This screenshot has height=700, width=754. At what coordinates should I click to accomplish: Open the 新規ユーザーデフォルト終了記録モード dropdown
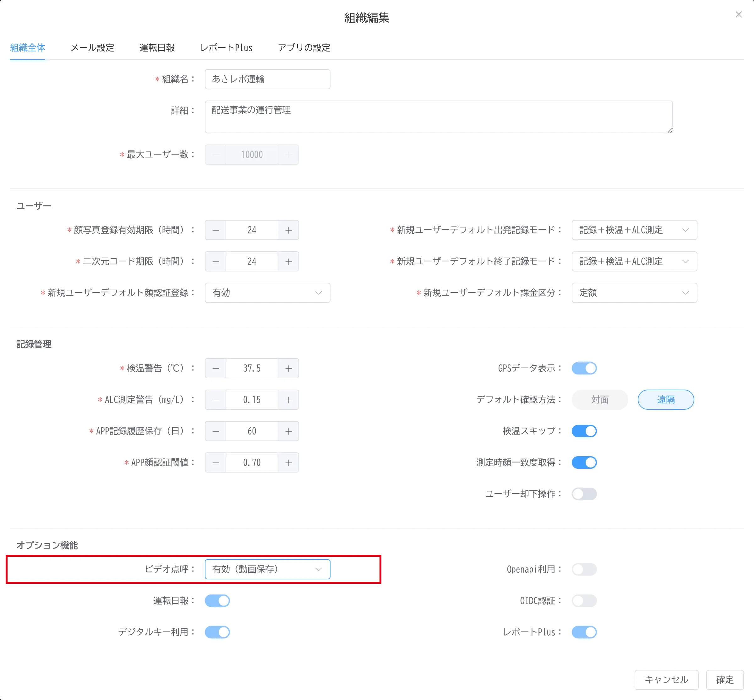point(634,261)
